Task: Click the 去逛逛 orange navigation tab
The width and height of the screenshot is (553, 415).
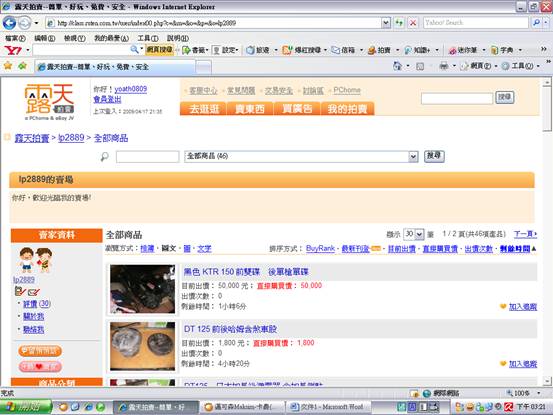Action: tap(204, 109)
